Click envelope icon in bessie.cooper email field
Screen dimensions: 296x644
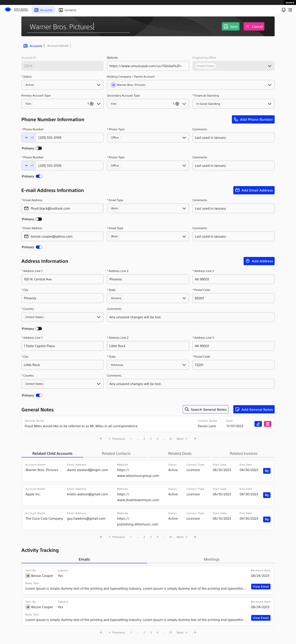click(x=26, y=236)
